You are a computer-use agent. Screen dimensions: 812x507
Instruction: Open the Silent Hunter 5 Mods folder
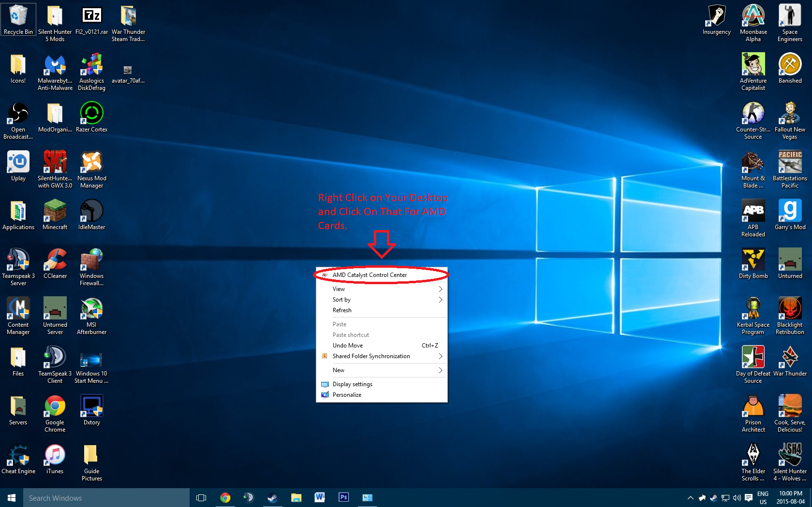click(x=55, y=23)
